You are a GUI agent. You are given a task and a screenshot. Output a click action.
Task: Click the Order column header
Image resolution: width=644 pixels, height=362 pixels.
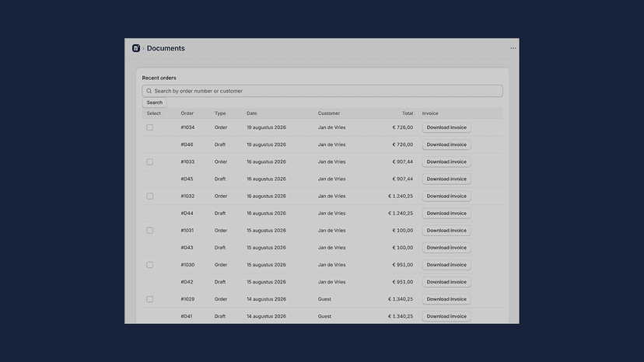(187, 113)
